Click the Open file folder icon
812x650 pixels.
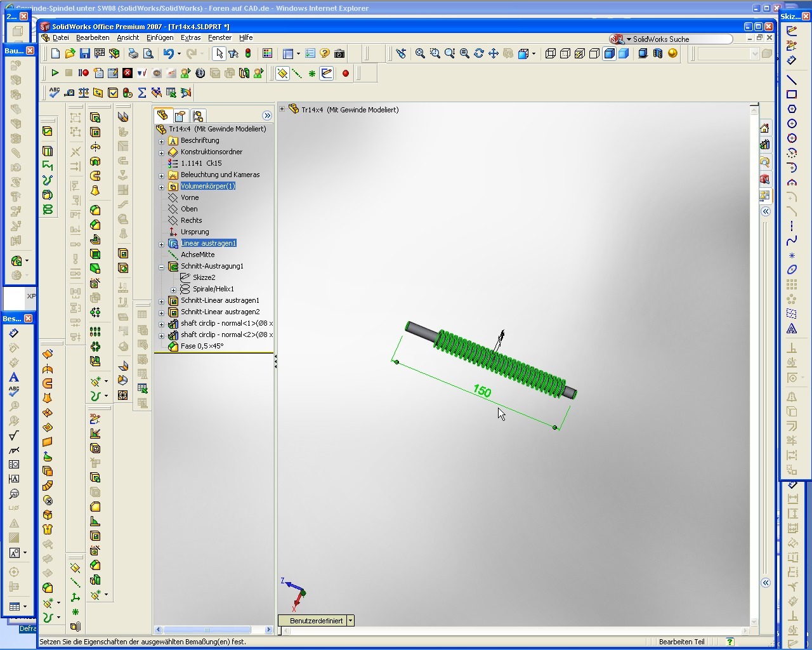[70, 54]
